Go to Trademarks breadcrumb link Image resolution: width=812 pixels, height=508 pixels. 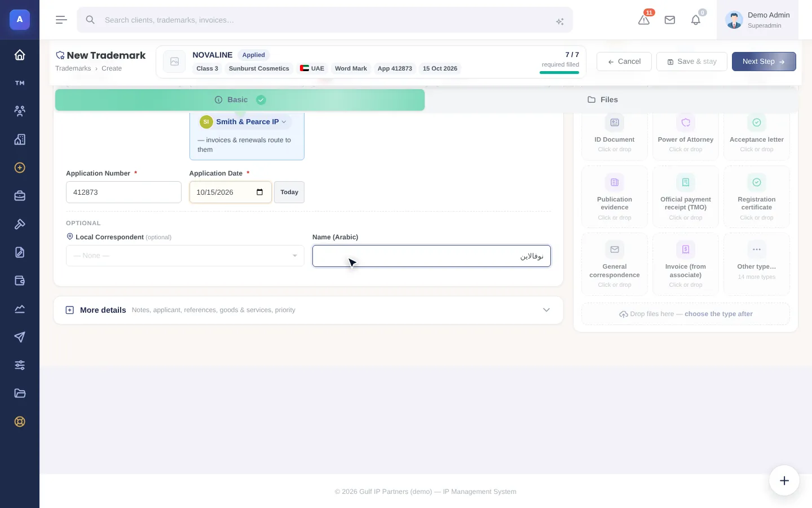73,68
